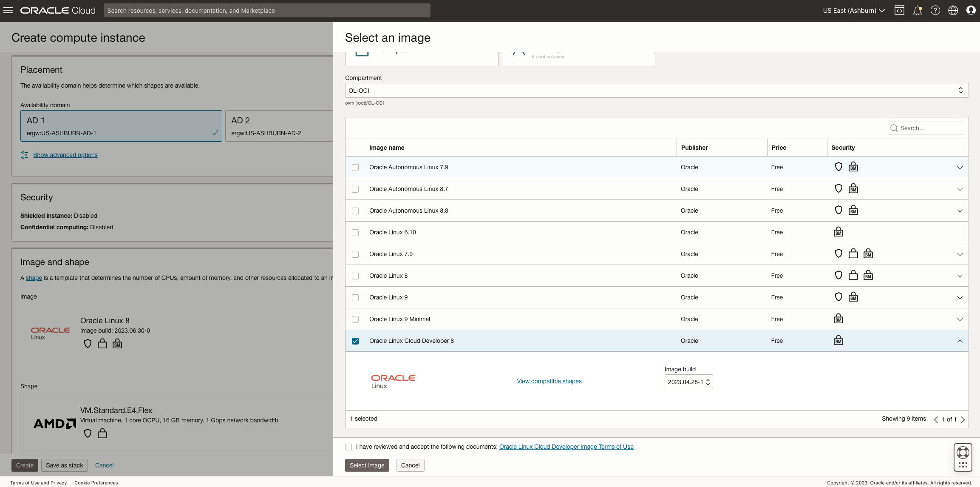Open the notifications bell icon

[917, 10]
